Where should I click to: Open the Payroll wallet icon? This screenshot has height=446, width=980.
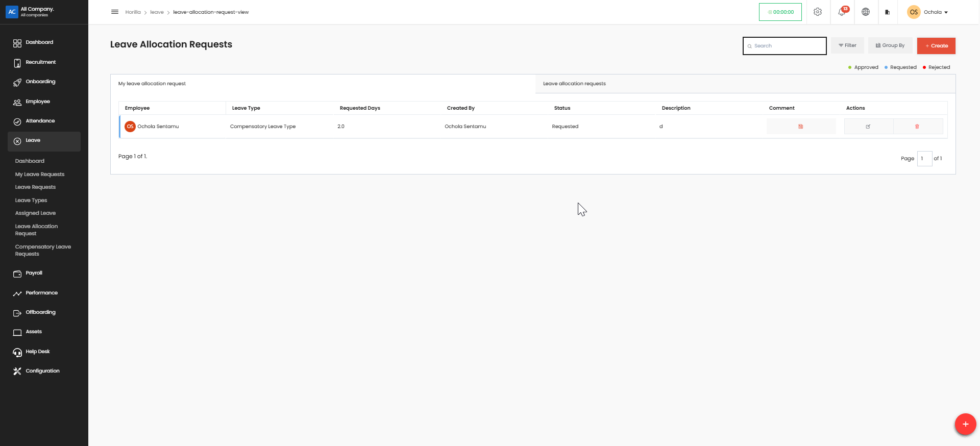(17, 274)
